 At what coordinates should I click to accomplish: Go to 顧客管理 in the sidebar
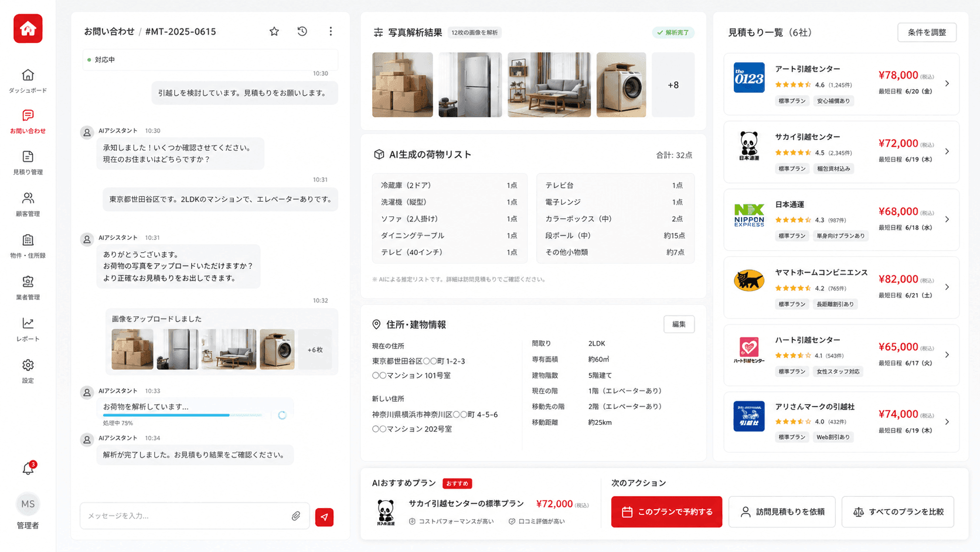[x=28, y=204]
